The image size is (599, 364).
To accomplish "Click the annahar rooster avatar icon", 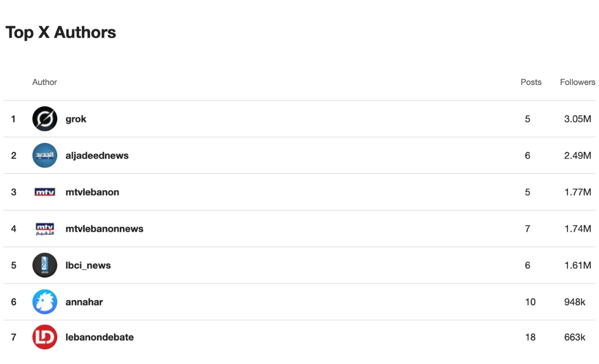I will pyautogui.click(x=45, y=302).
